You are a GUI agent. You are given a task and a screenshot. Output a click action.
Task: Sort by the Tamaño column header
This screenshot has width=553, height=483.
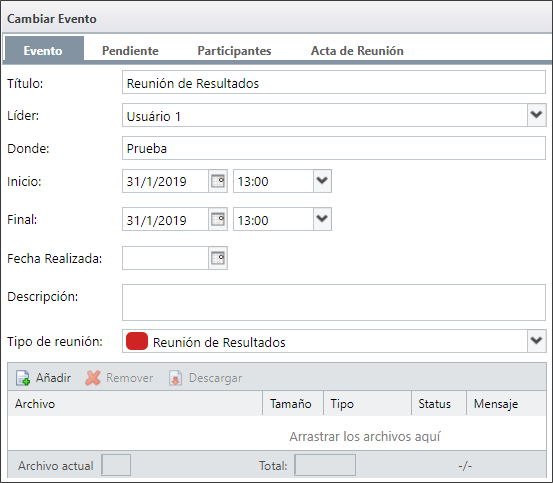(x=293, y=404)
